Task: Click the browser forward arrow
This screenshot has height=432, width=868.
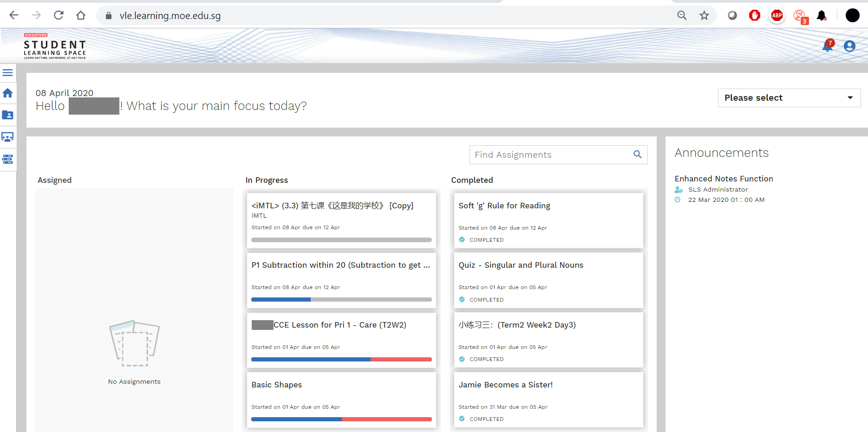Action: coord(36,15)
